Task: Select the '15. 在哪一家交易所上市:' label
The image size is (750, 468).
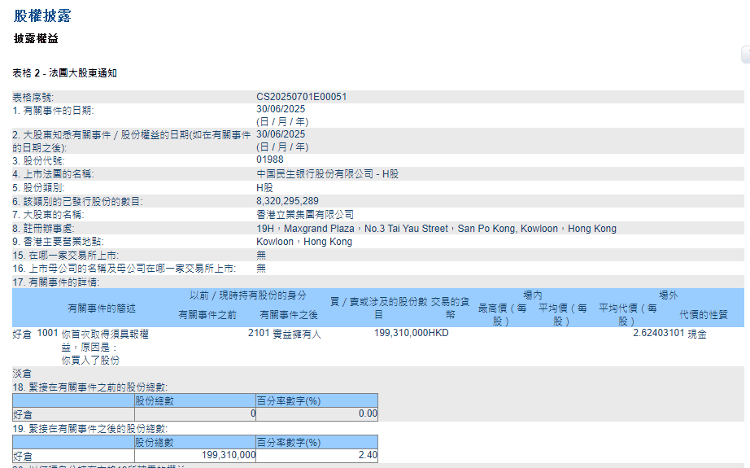Action: 66,256
